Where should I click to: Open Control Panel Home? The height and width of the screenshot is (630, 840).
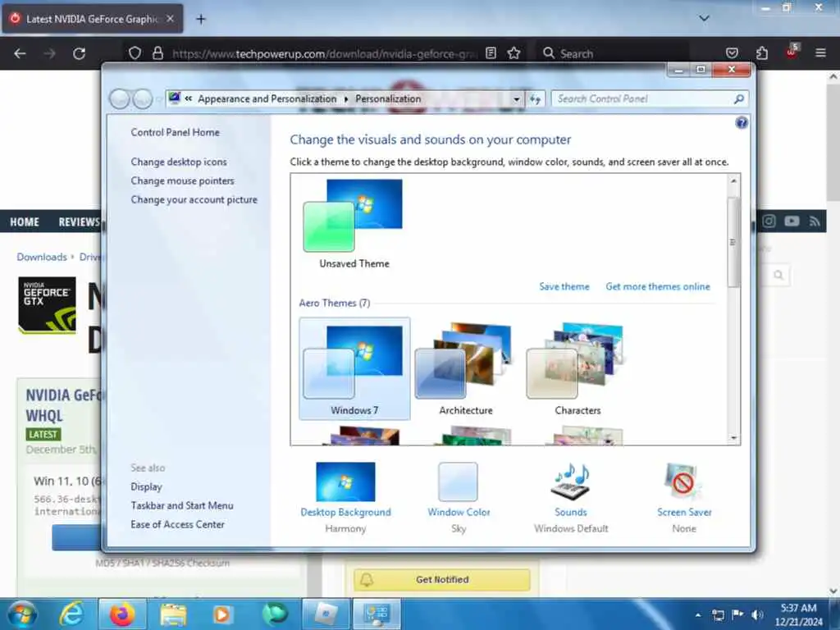pos(176,132)
